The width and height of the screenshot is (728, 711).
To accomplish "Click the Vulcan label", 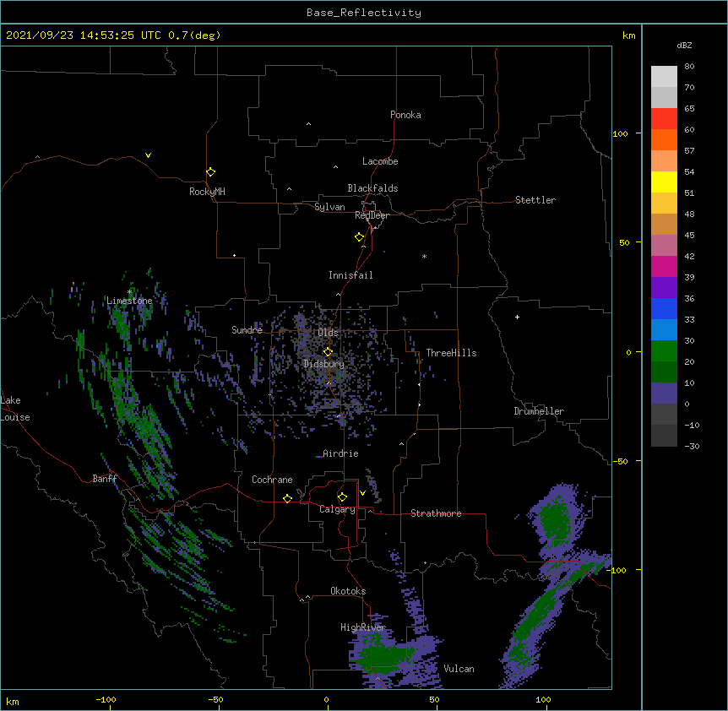I will pos(459,669).
